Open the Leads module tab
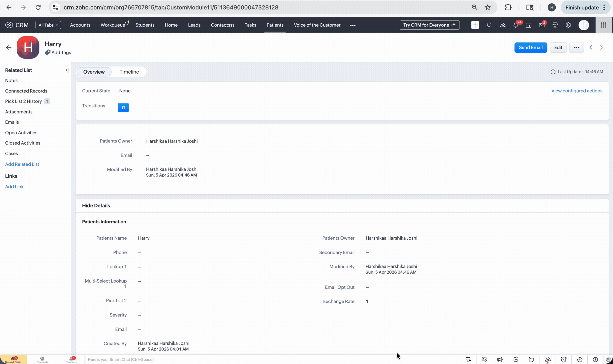This screenshot has height=364, width=613. click(194, 25)
